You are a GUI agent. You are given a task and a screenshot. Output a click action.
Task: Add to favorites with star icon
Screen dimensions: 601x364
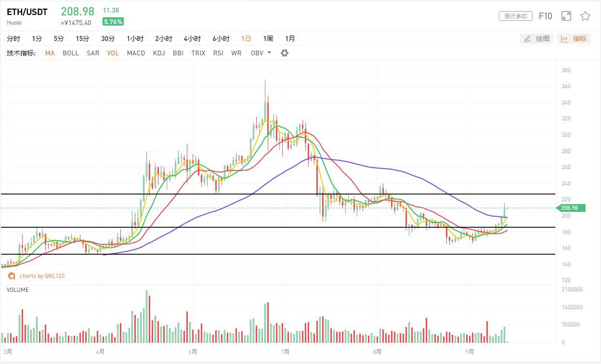585,16
